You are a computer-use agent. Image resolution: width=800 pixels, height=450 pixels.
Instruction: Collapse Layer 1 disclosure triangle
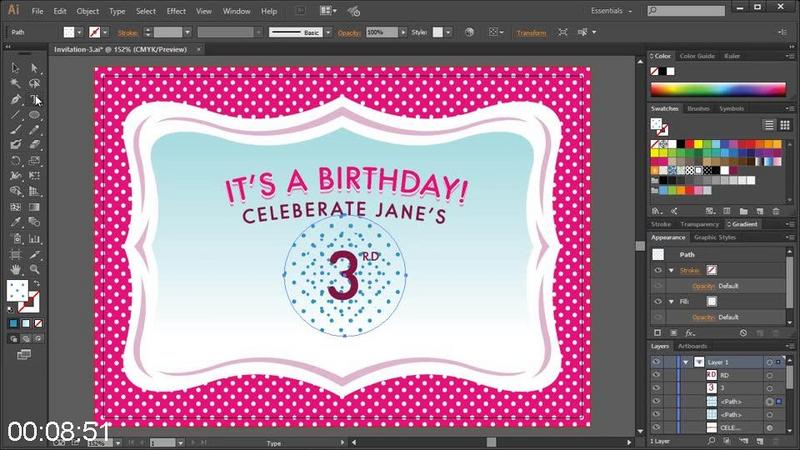(x=686, y=362)
